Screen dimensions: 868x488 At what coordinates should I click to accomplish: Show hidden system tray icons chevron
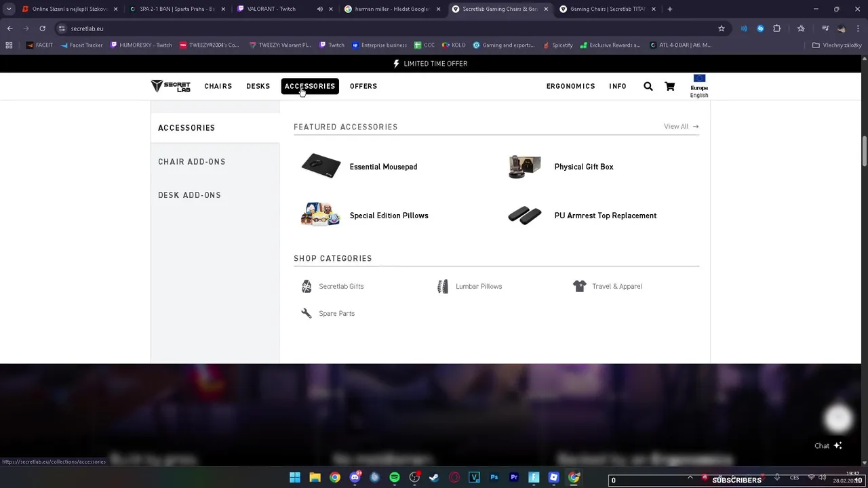[690, 478]
